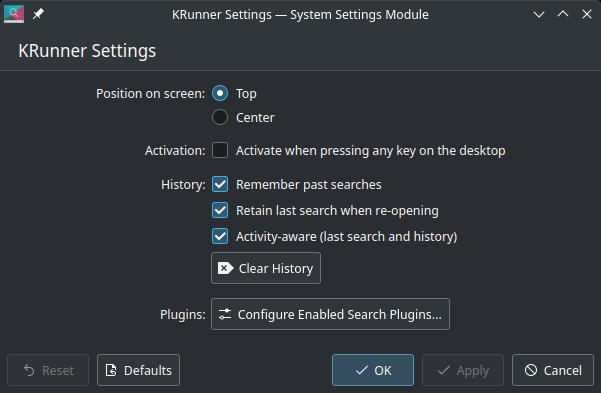Click the OK checkmark icon
This screenshot has width=601, height=393.
(361, 370)
